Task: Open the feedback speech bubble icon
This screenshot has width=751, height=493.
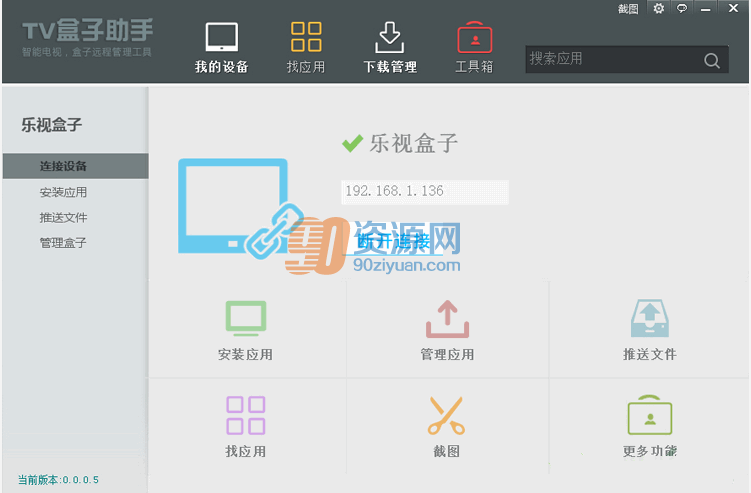Action: tap(682, 8)
